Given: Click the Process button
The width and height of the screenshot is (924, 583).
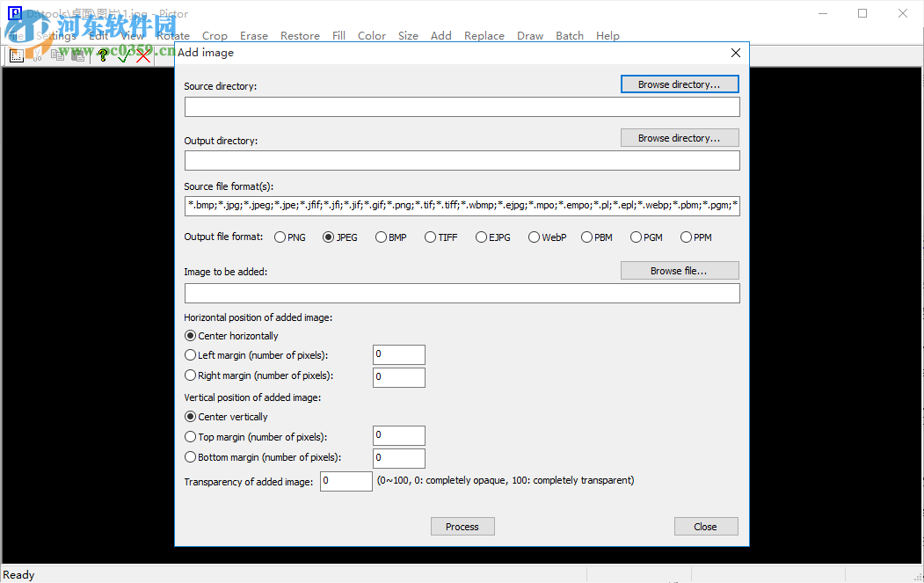Looking at the screenshot, I should (462, 527).
